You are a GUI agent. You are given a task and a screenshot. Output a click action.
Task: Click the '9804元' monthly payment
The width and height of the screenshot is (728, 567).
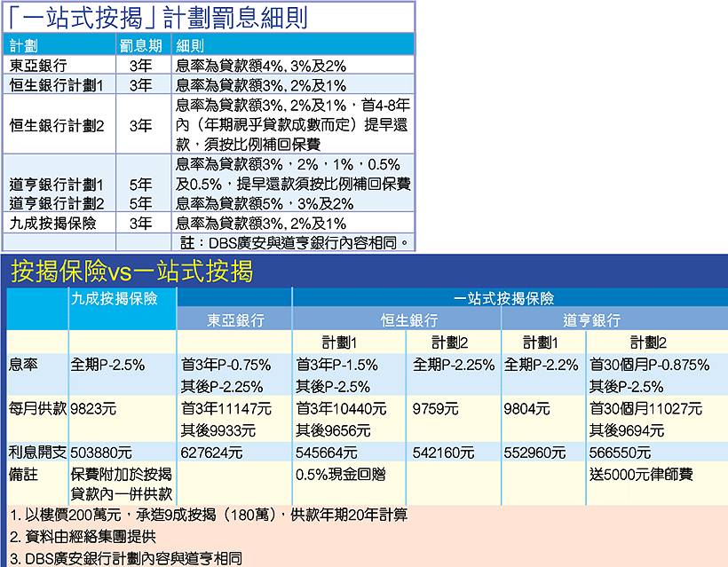coord(527,408)
